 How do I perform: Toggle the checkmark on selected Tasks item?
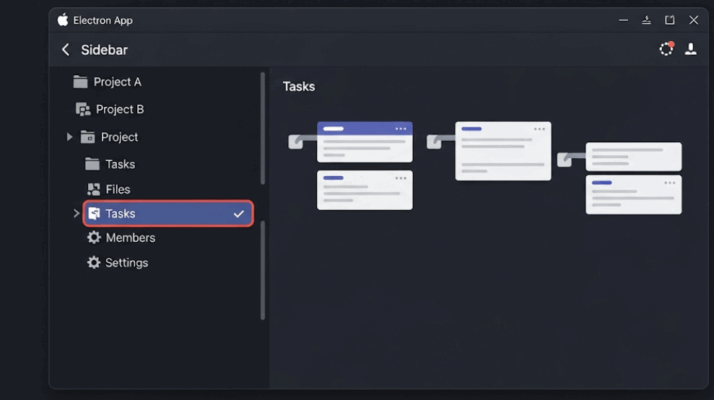[239, 214]
